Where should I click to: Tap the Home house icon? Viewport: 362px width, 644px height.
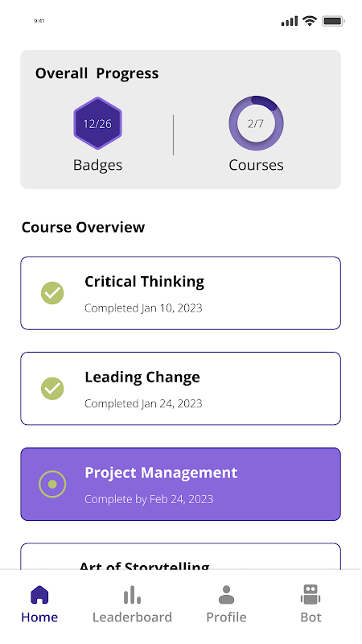tap(39, 595)
